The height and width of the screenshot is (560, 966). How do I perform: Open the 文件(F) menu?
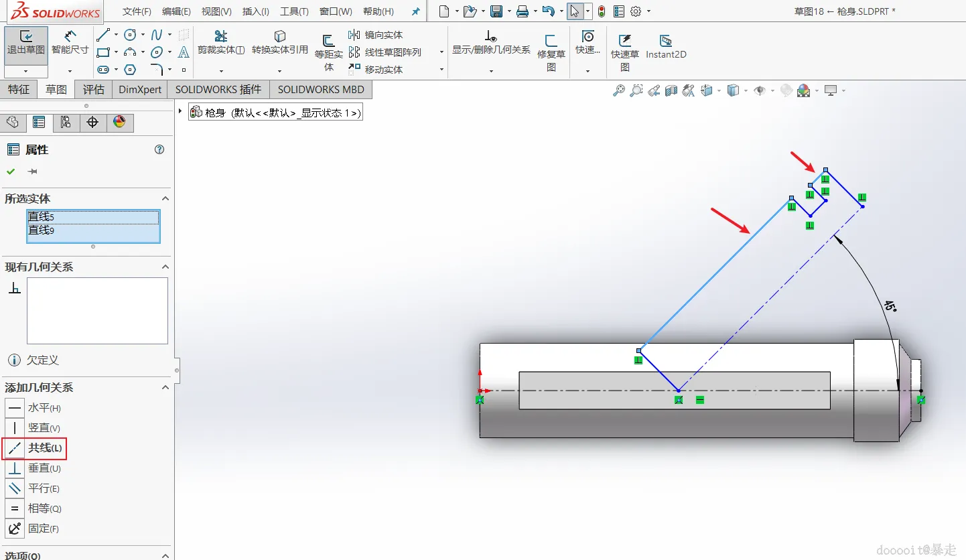tap(137, 11)
